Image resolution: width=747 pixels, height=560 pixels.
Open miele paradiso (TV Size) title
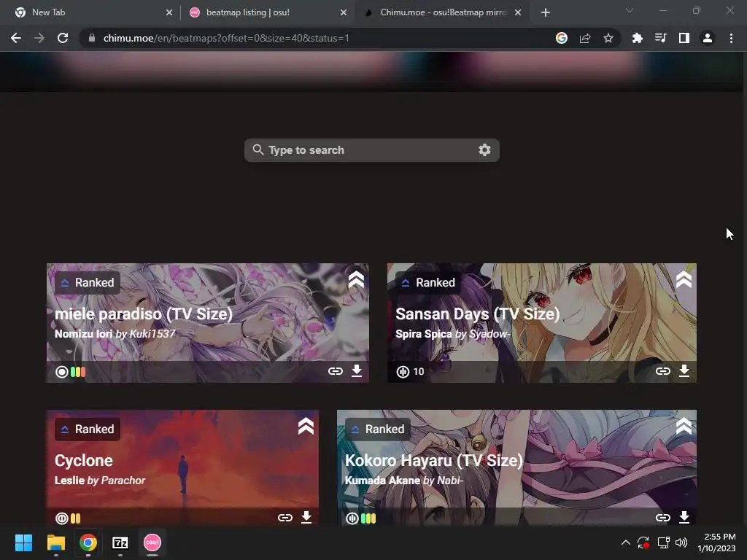[x=144, y=314]
